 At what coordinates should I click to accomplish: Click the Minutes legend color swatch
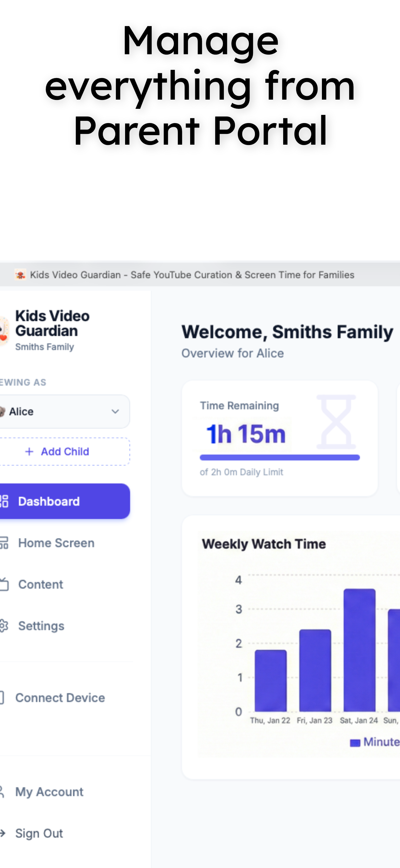[355, 743]
